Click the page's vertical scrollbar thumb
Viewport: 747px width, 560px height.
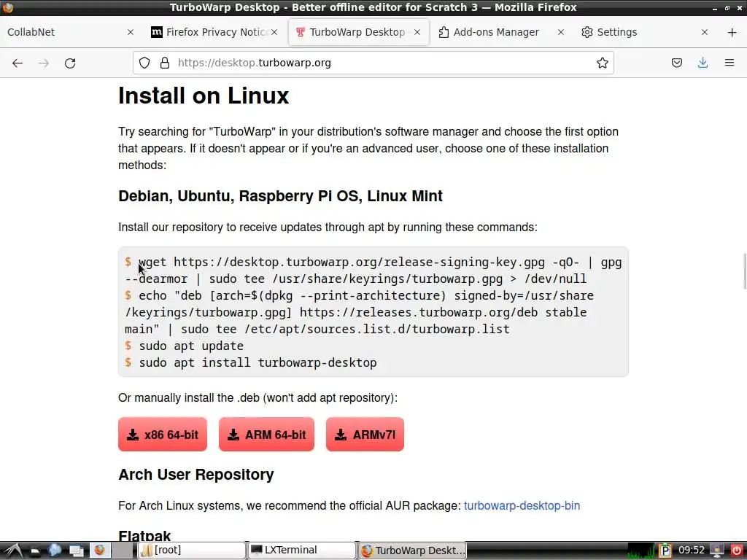[745, 271]
